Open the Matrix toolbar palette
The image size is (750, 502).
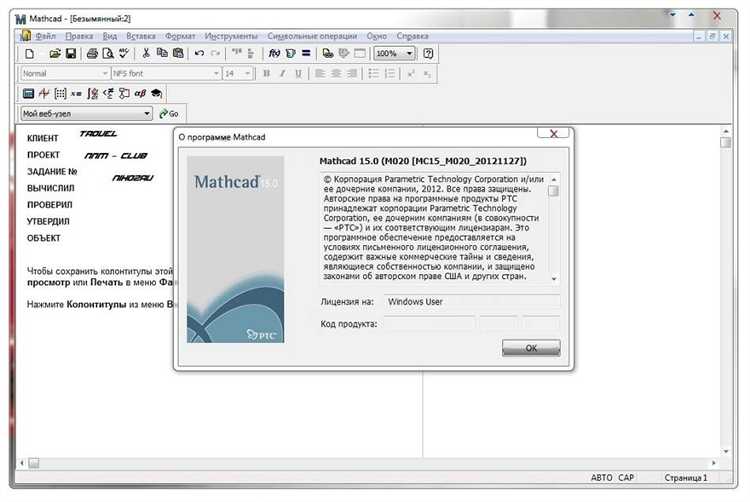(60, 93)
